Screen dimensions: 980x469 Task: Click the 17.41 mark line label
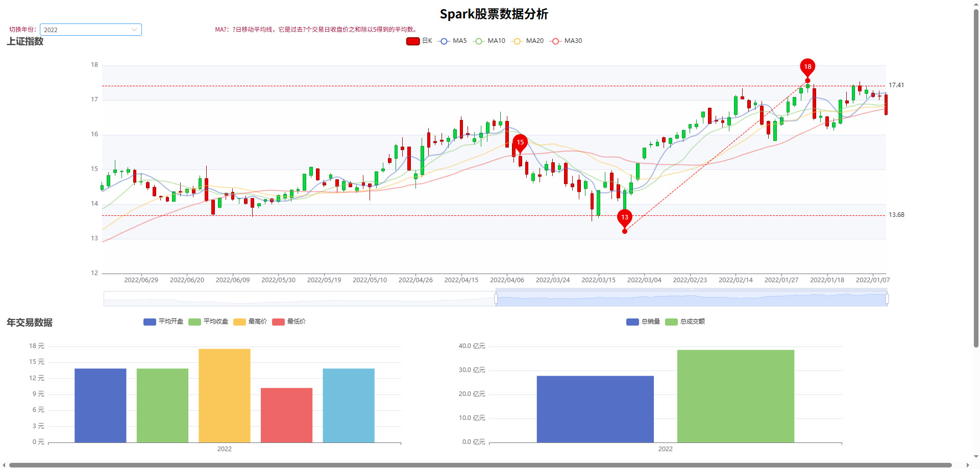coord(896,85)
